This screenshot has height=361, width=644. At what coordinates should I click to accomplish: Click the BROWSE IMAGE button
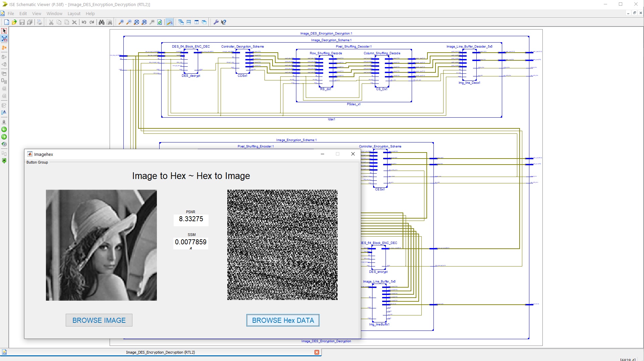point(99,320)
